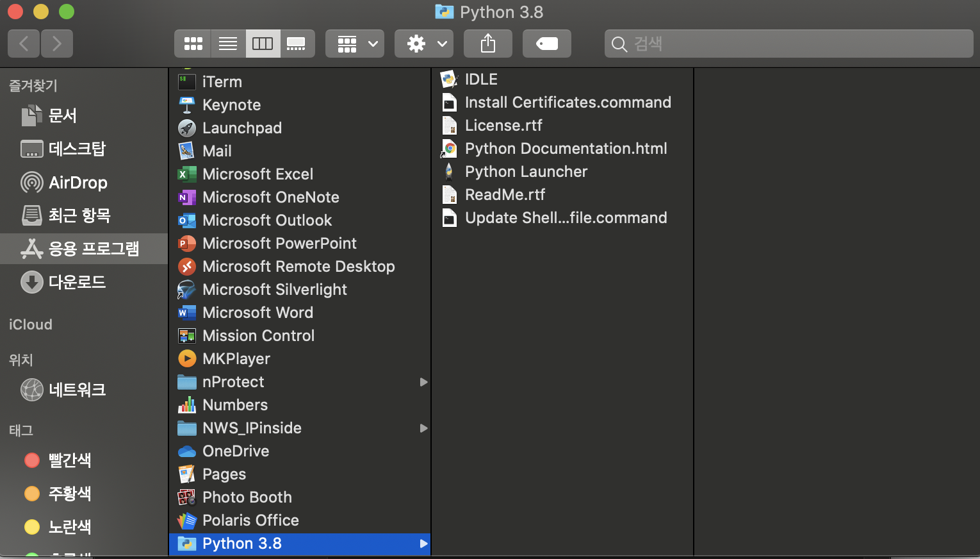Open 다운로드 in the sidebar
This screenshot has width=980, height=559.
point(84,282)
